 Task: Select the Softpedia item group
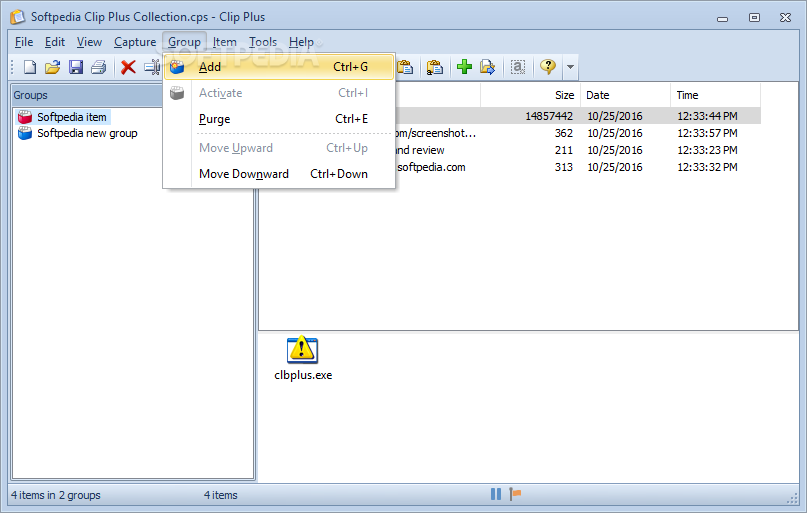click(x=72, y=117)
